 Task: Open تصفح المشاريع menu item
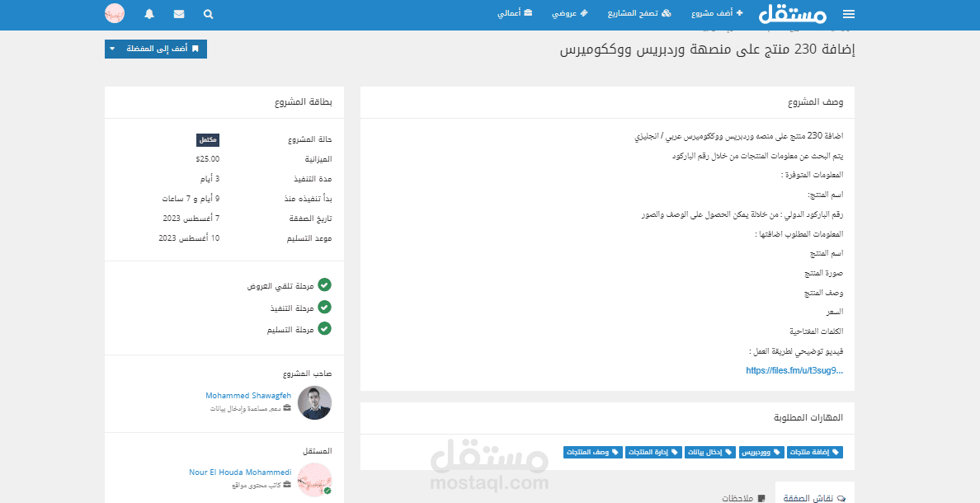639,13
